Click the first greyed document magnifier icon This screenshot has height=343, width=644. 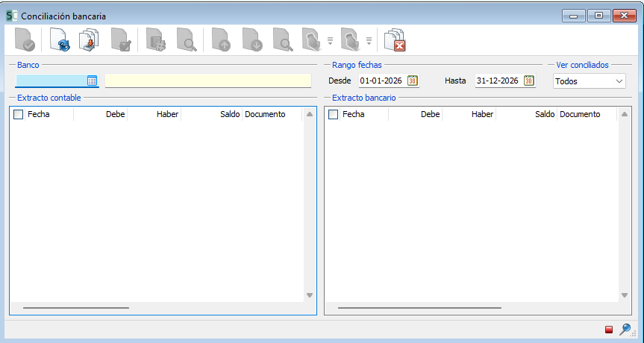point(187,40)
